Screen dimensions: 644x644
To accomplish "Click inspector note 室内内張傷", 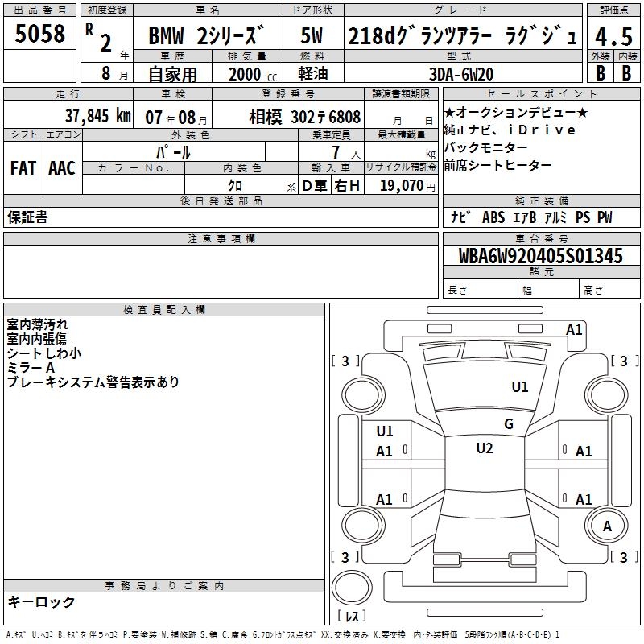I will coord(36,339).
